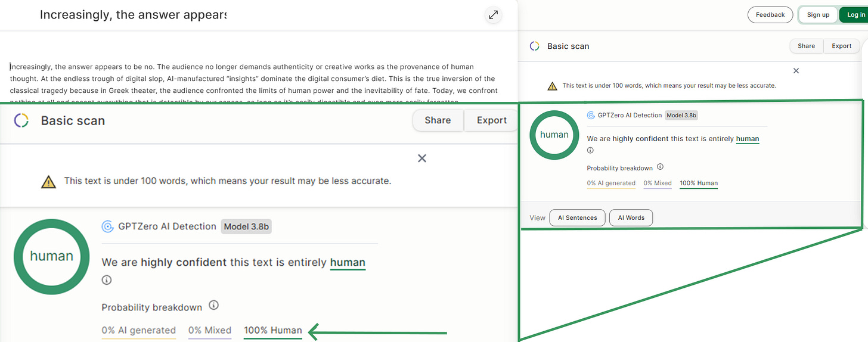Click Export in the small original scan panel
Image resolution: width=868 pixels, height=342 pixels.
pyautogui.click(x=842, y=46)
